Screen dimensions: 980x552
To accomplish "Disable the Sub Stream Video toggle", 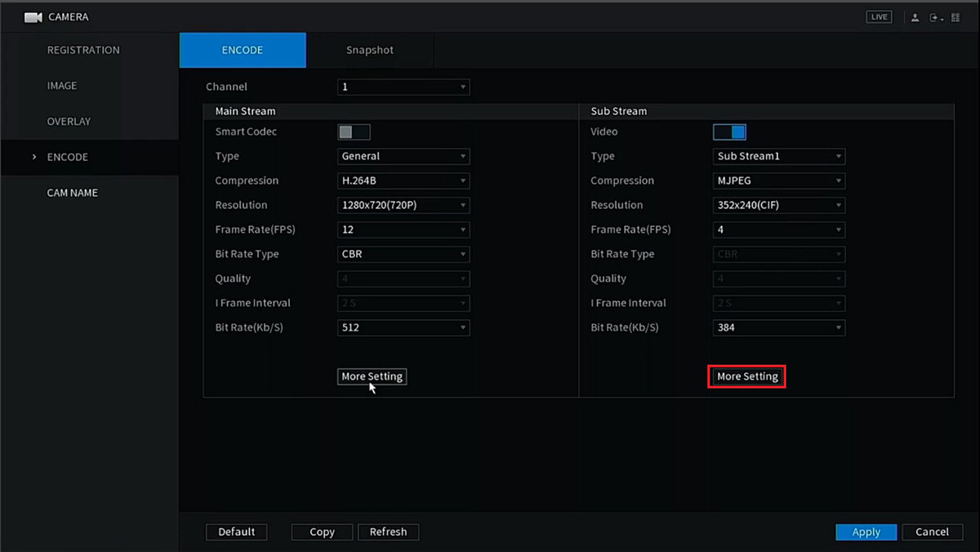I will coord(729,132).
